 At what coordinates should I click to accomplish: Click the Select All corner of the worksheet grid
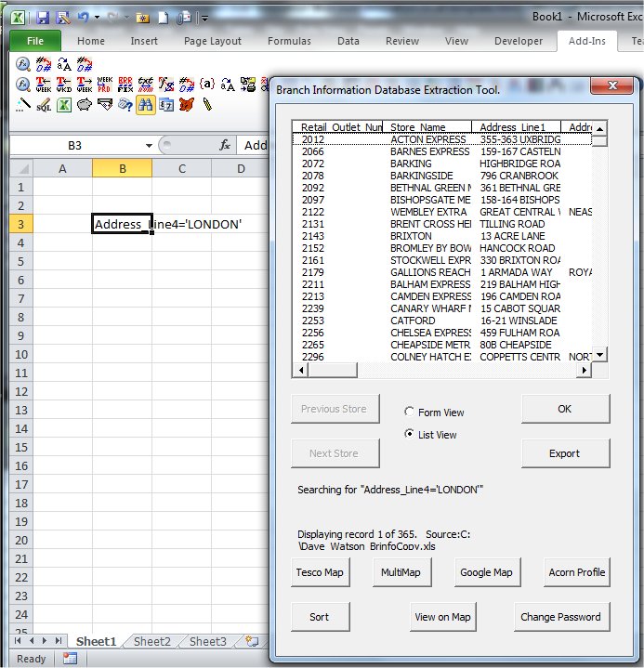click(21, 169)
